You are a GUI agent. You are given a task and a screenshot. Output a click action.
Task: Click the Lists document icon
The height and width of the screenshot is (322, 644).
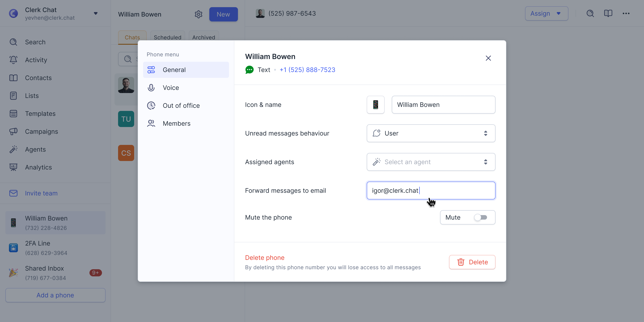click(x=13, y=96)
